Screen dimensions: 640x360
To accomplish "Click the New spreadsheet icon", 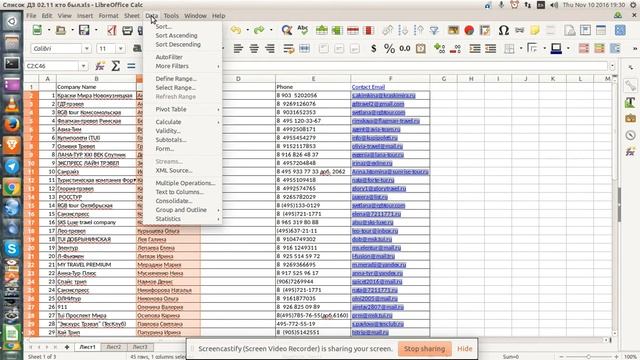I will 37,30.
